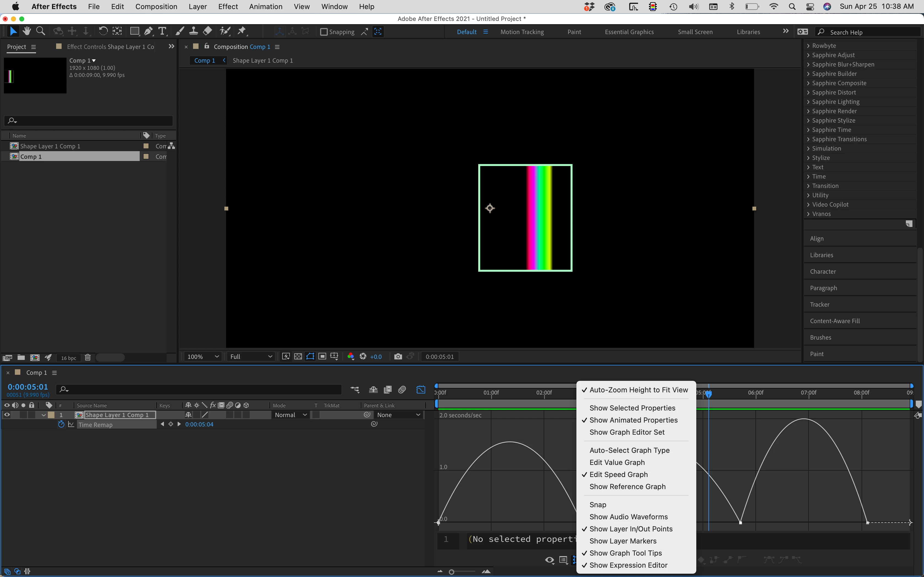Select the Puppet Pin tool
Viewport: 924px width, 577px height.
(x=242, y=31)
